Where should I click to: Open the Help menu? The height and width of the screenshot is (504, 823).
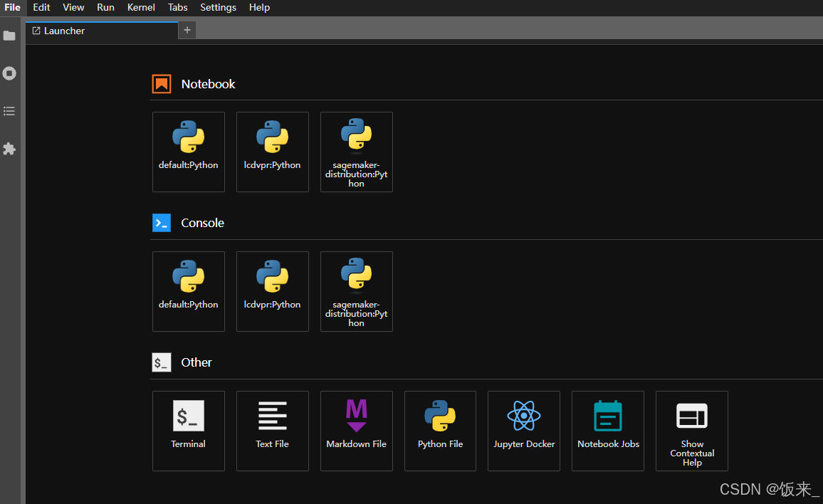259,7
